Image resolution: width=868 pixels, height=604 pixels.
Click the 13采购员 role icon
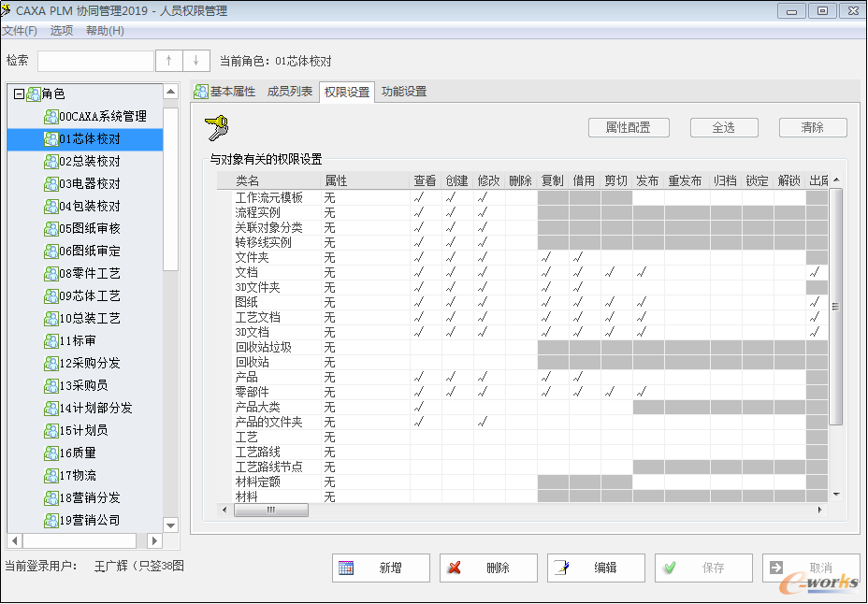(x=51, y=385)
